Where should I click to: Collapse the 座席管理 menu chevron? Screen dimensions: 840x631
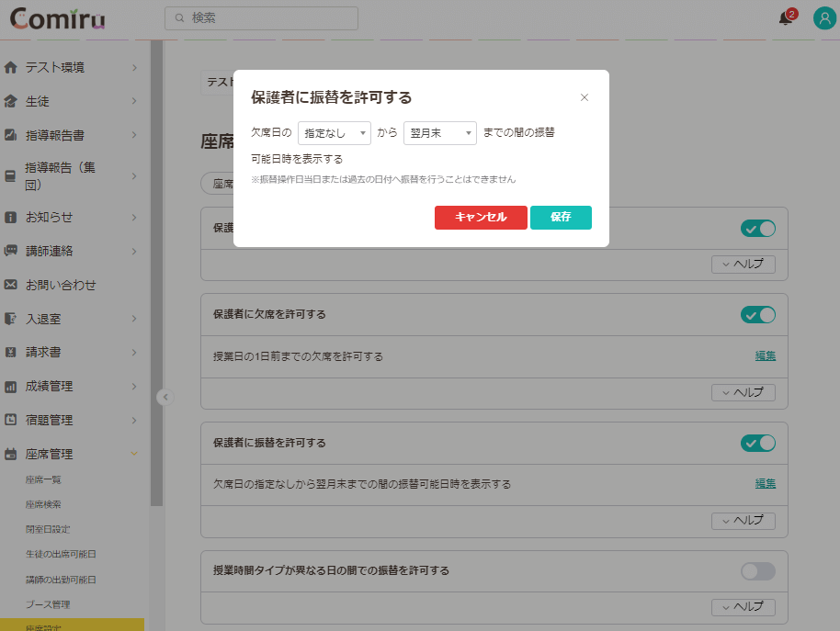[x=134, y=454]
